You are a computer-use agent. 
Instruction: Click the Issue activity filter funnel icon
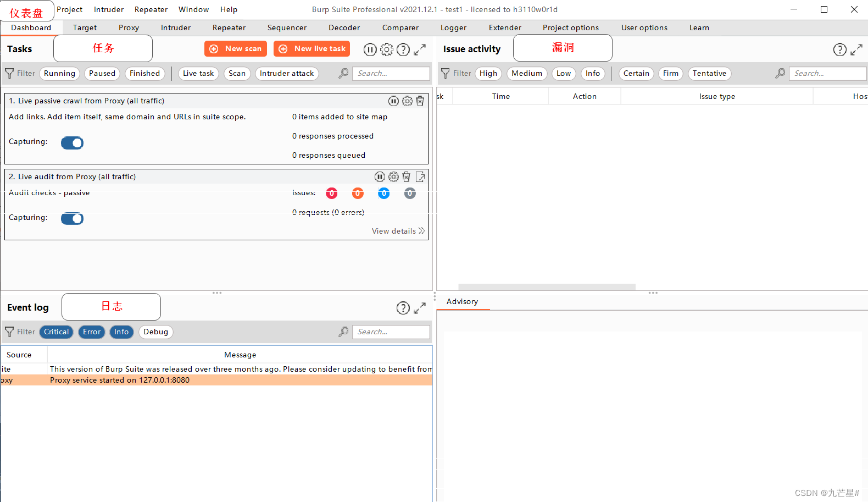[446, 73]
